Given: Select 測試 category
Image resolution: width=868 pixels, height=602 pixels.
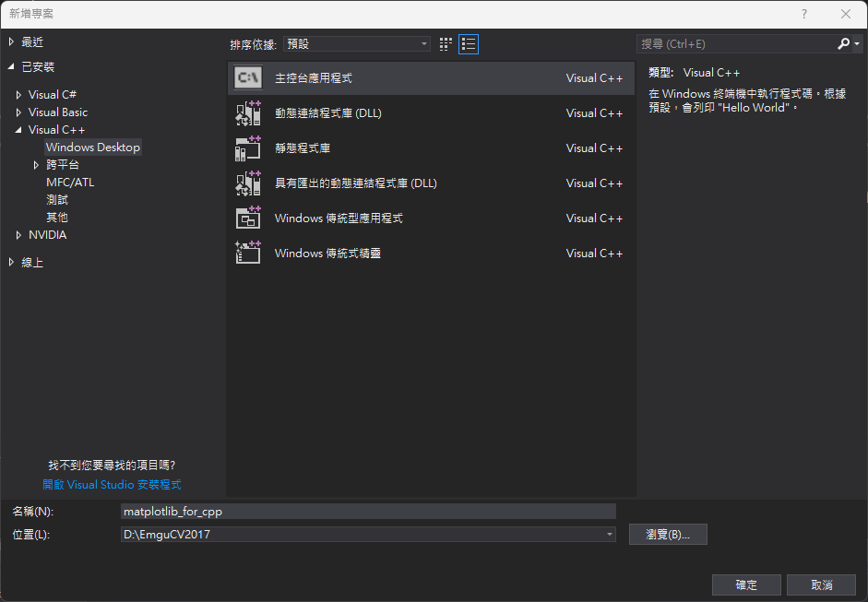Looking at the screenshot, I should 57,200.
